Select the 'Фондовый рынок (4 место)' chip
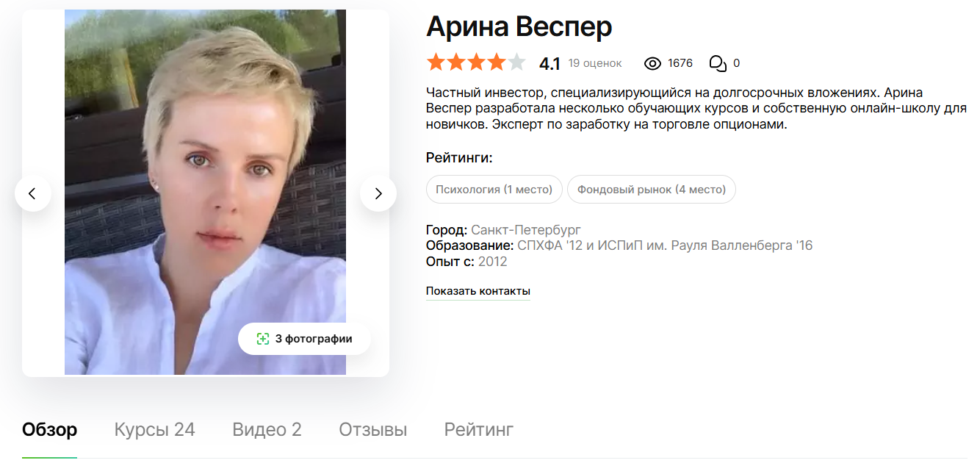980x463 pixels. click(652, 190)
